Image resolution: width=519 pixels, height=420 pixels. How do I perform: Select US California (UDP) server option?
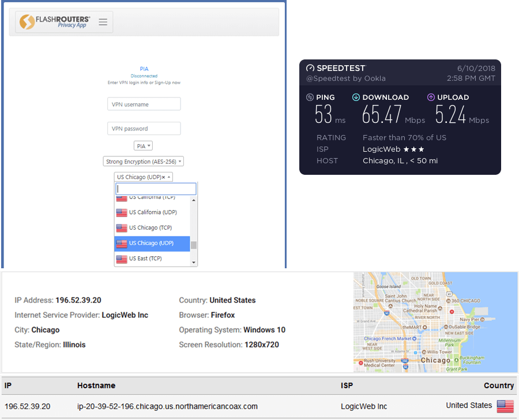[152, 212]
